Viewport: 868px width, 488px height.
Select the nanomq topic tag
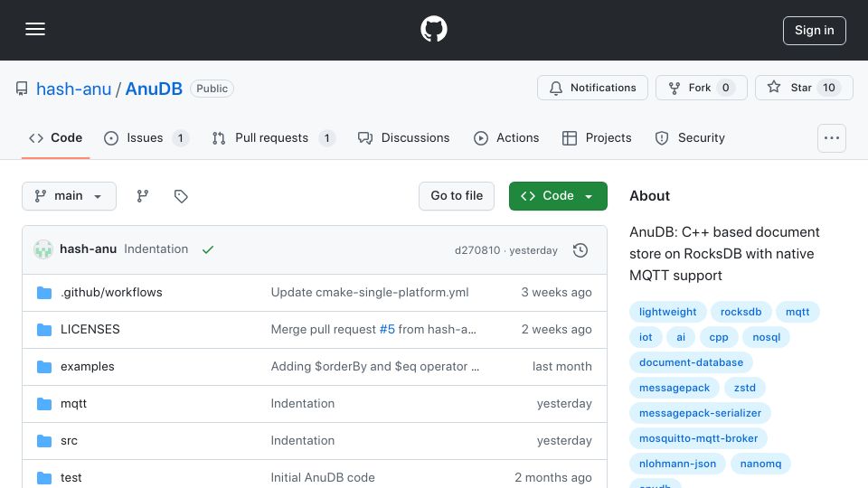tap(760, 464)
